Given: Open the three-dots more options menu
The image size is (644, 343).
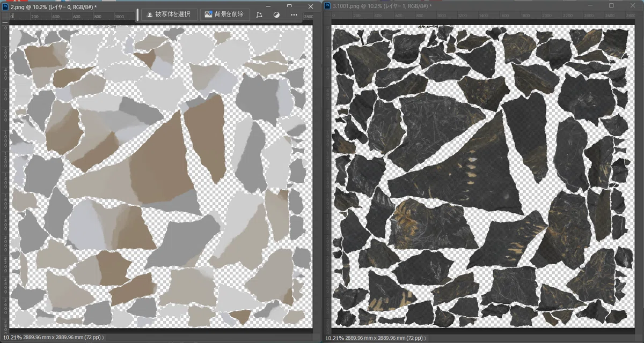Looking at the screenshot, I should (294, 15).
